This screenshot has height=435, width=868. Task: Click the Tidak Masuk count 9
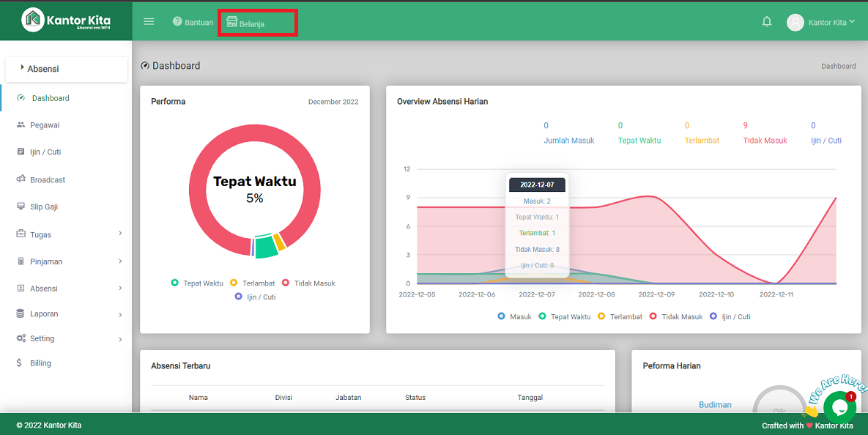pyautogui.click(x=746, y=126)
